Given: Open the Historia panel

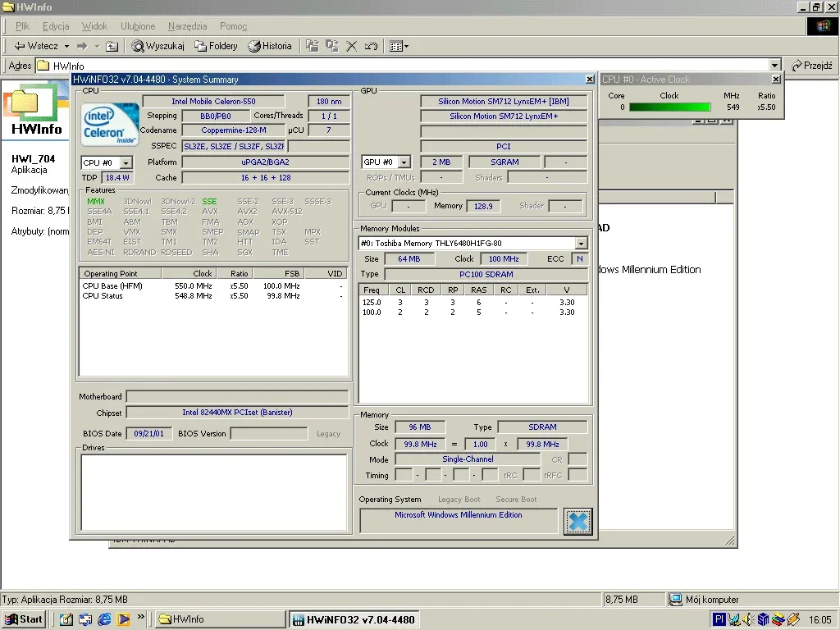Looking at the screenshot, I should (x=269, y=46).
